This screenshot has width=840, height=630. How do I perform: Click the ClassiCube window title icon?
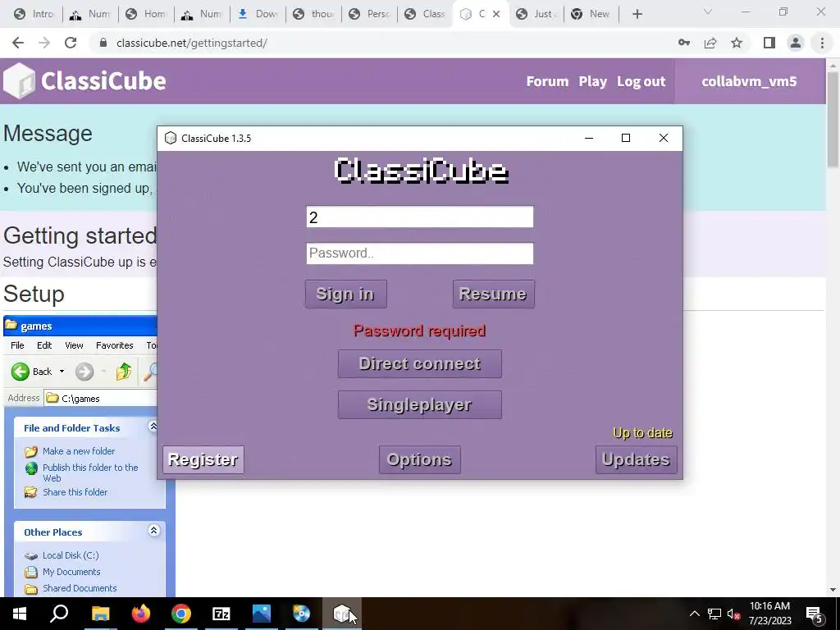tap(171, 138)
